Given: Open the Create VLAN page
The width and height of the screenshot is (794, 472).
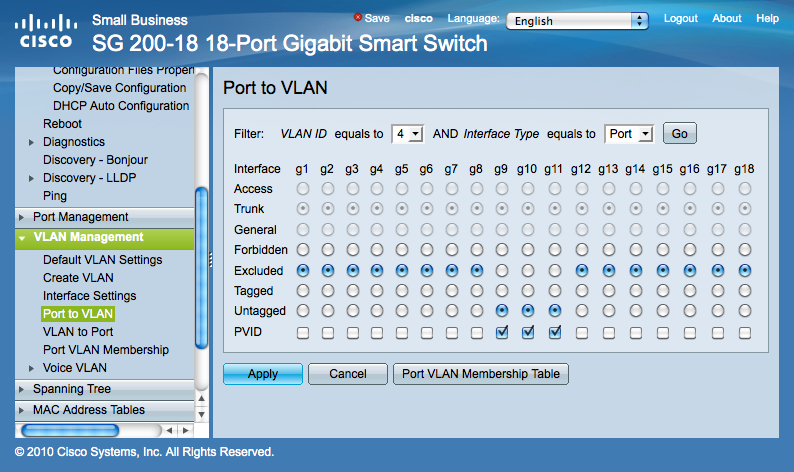Looking at the screenshot, I should pyautogui.click(x=78, y=278).
